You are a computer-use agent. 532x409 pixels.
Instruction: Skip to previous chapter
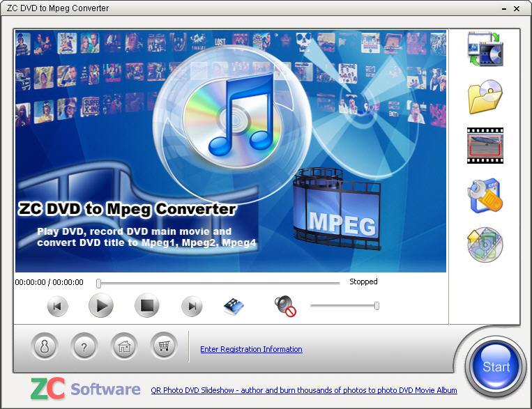click(58, 306)
